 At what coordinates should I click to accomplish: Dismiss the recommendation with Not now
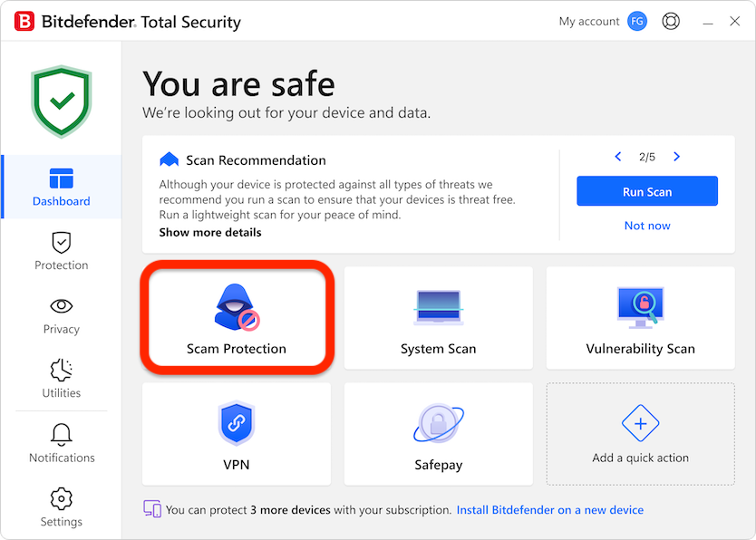[646, 225]
